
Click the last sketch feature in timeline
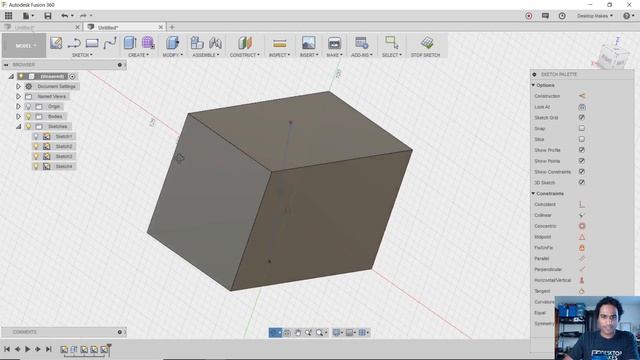[x=104, y=349]
